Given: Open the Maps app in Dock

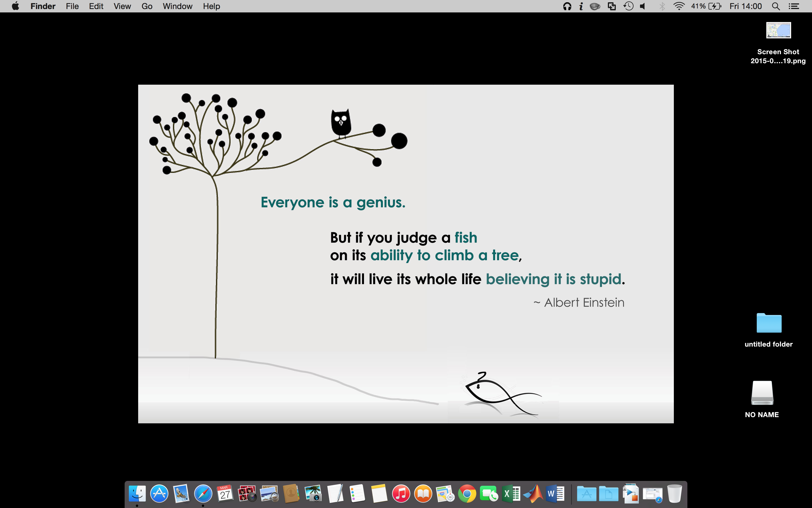Looking at the screenshot, I should coord(445,494).
